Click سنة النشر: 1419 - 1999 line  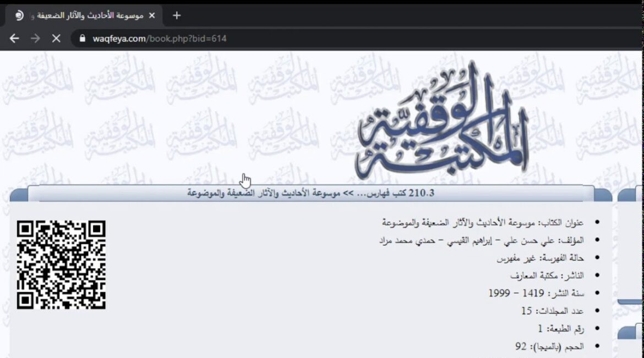click(x=536, y=294)
